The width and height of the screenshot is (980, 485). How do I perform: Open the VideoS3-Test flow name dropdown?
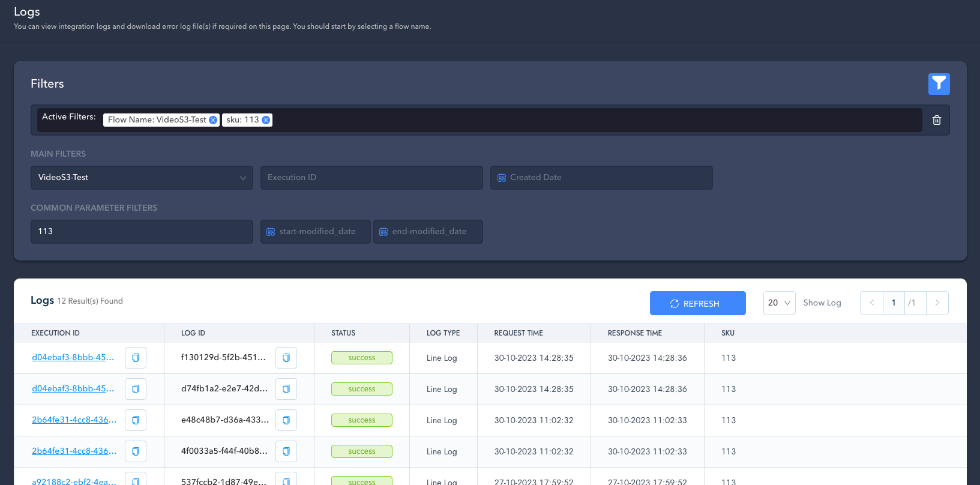coord(142,178)
